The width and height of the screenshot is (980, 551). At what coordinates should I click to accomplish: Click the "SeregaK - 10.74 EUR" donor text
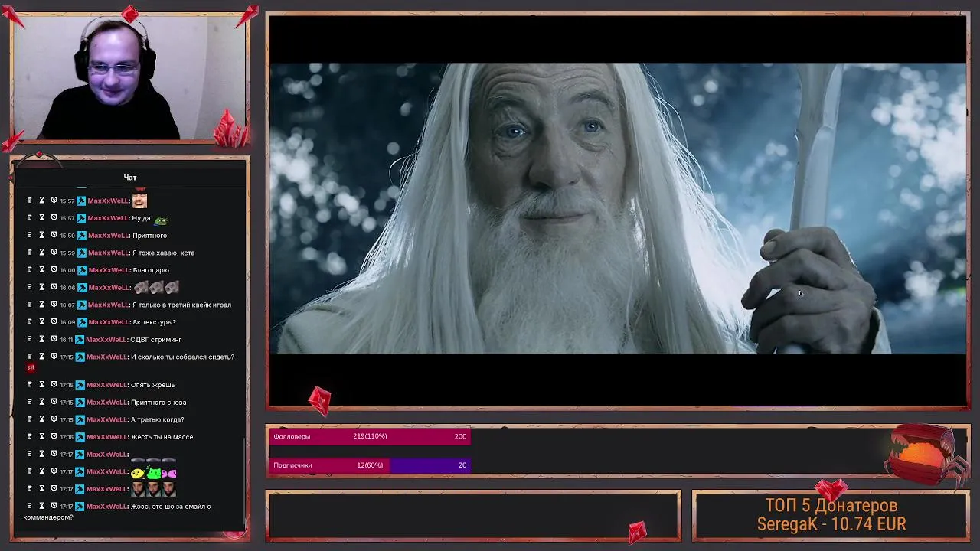831,524
